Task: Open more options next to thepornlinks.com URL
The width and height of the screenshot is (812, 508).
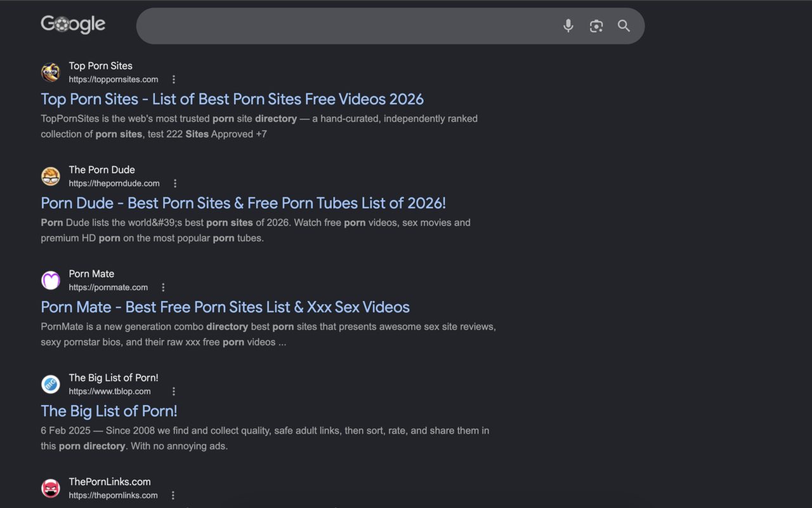Action: click(173, 495)
